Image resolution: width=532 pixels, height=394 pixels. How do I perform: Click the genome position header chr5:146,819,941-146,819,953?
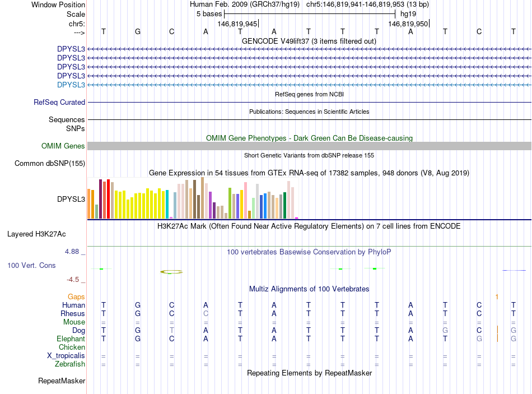[367, 4]
